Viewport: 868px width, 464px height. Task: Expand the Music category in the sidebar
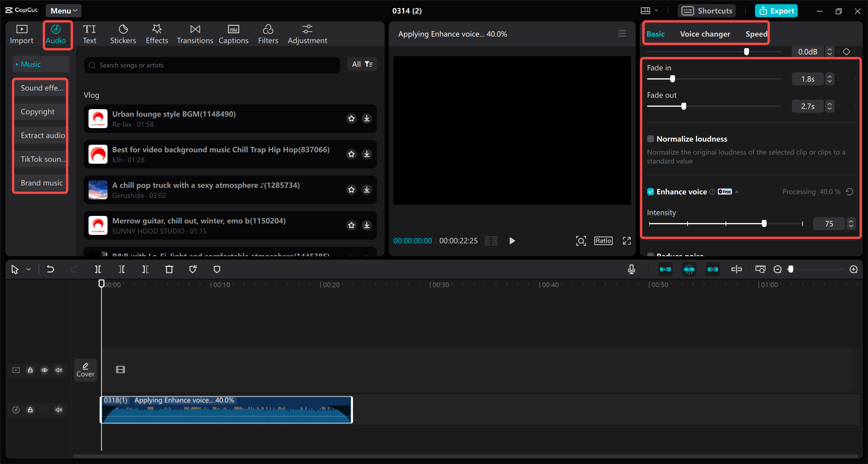31,64
